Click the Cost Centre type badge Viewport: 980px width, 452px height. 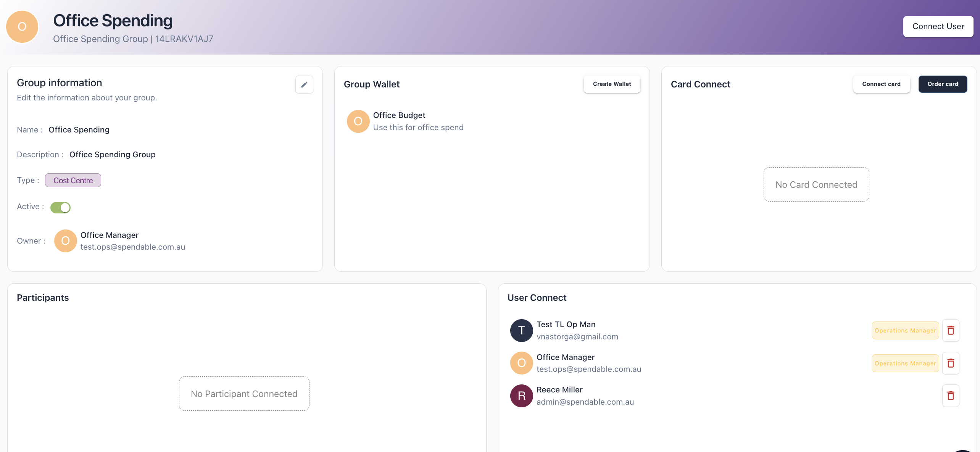(x=73, y=180)
